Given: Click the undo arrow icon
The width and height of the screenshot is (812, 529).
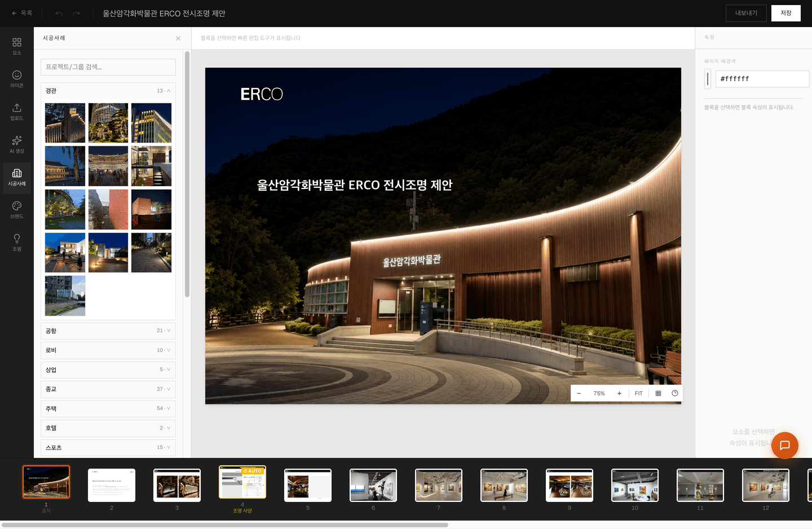Looking at the screenshot, I should point(59,14).
